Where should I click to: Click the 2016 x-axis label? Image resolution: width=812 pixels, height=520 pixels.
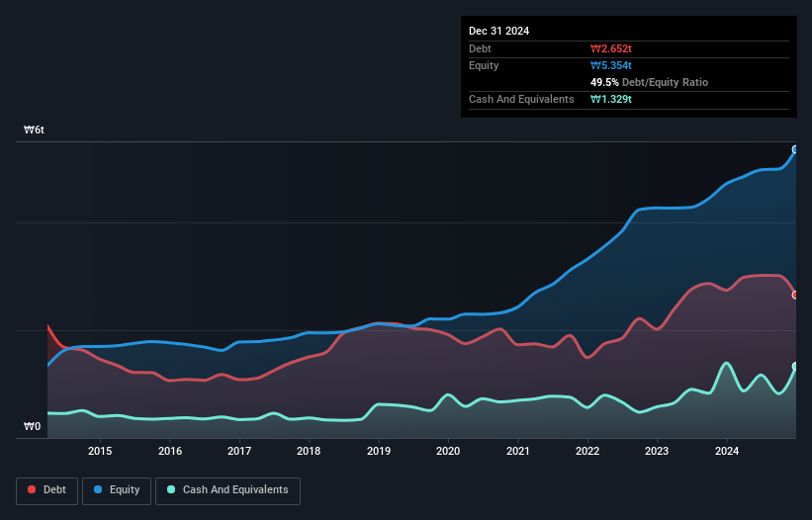point(170,451)
